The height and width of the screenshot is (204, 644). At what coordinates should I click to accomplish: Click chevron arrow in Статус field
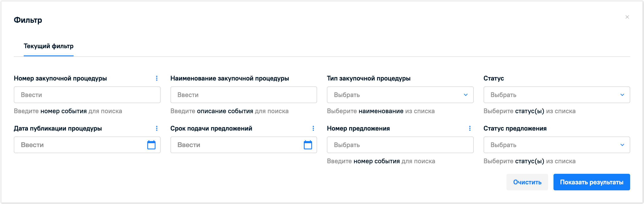tap(622, 95)
